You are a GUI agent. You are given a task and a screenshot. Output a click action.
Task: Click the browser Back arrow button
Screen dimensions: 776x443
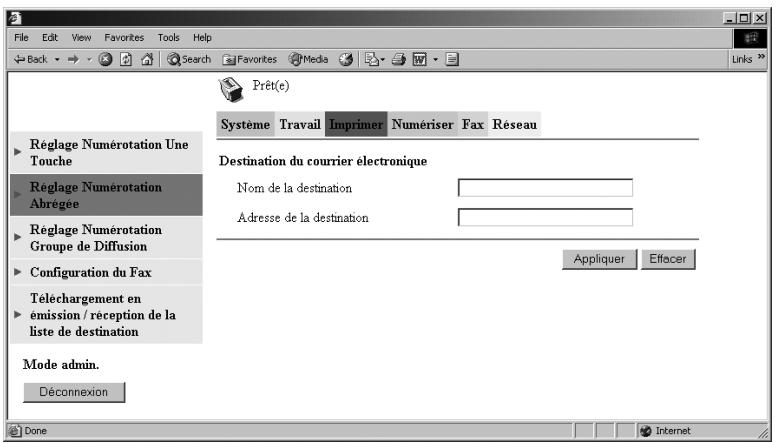click(30, 59)
